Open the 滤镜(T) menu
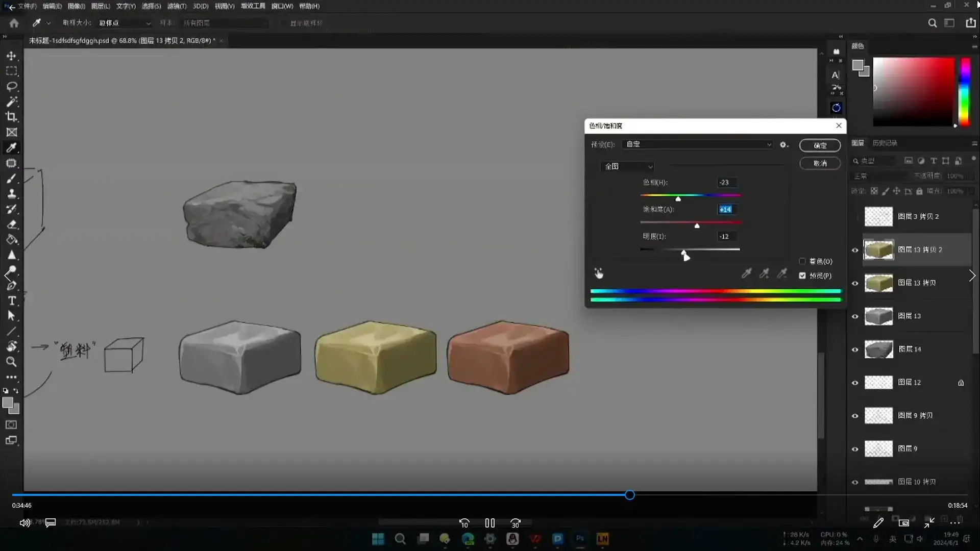This screenshot has width=980, height=551. (x=177, y=6)
